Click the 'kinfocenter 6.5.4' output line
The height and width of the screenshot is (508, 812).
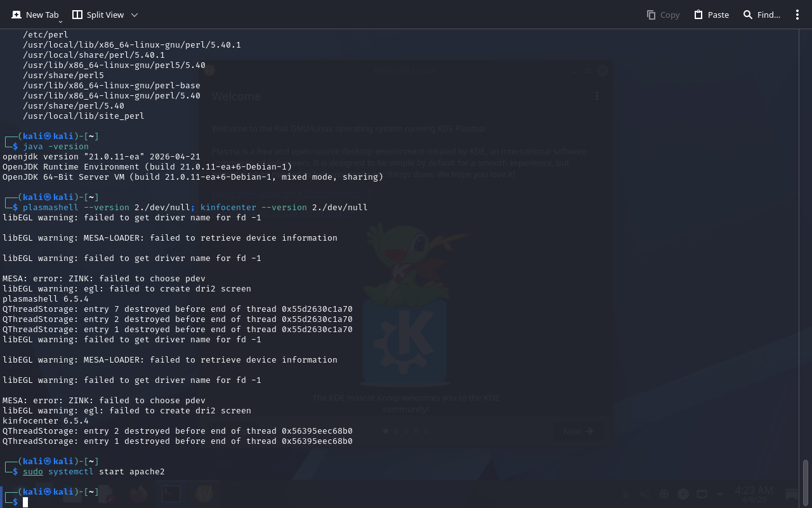click(46, 421)
